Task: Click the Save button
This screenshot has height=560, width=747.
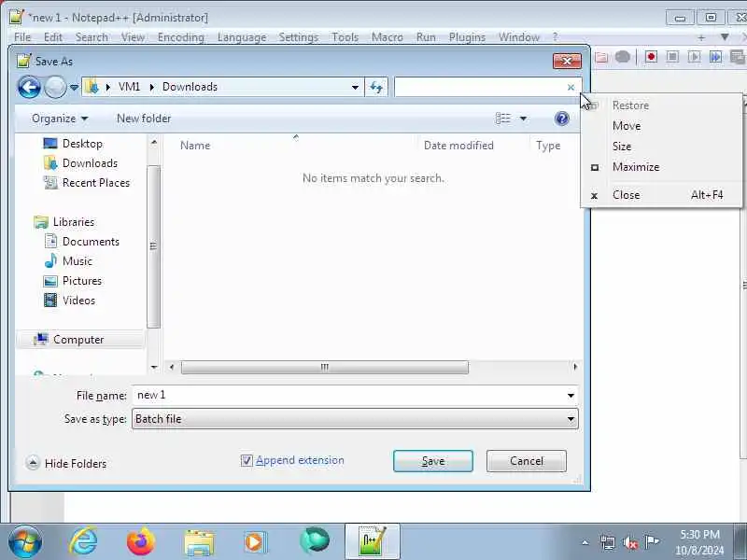Action: pyautogui.click(x=433, y=461)
